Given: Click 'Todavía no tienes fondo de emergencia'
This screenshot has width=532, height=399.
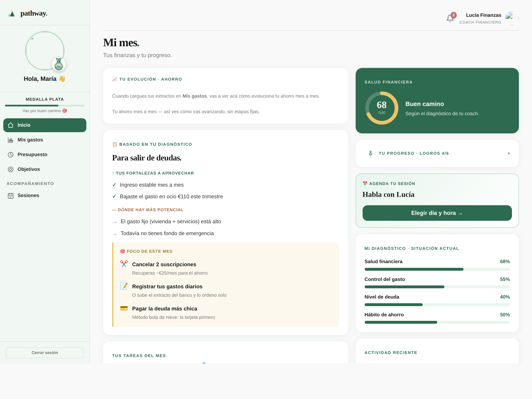Looking at the screenshot, I should click(x=167, y=233).
